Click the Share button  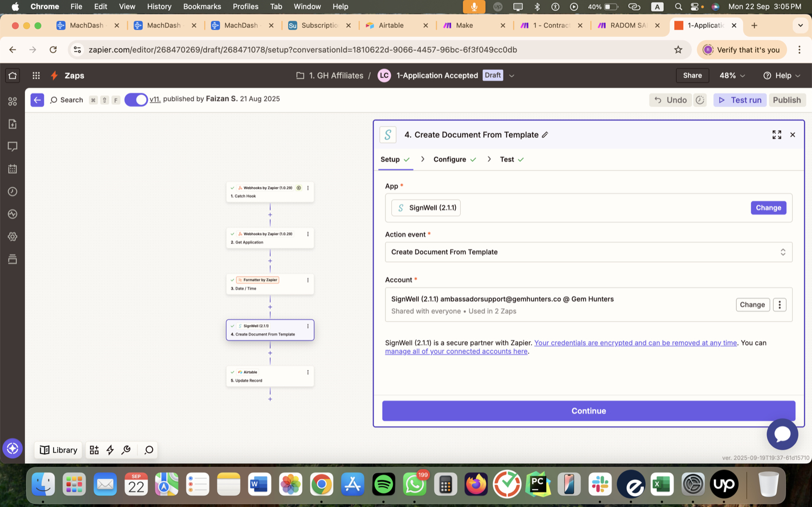click(x=692, y=75)
